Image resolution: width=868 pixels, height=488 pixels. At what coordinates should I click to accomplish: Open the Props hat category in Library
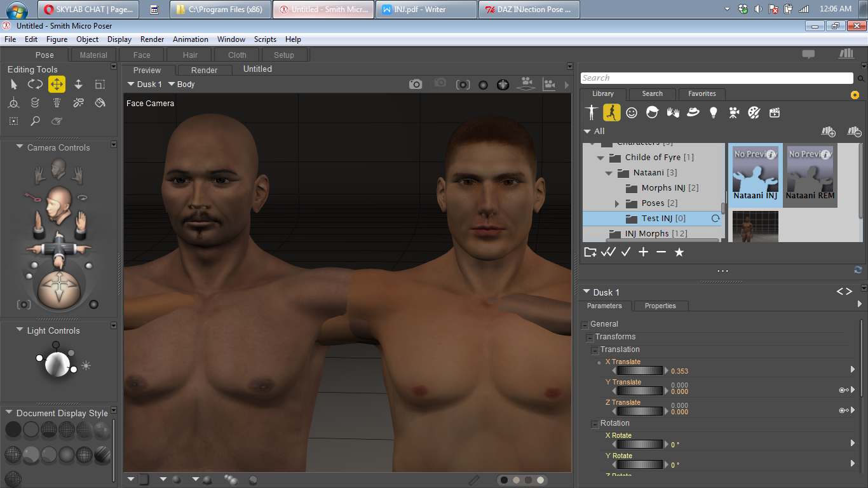pos(693,112)
